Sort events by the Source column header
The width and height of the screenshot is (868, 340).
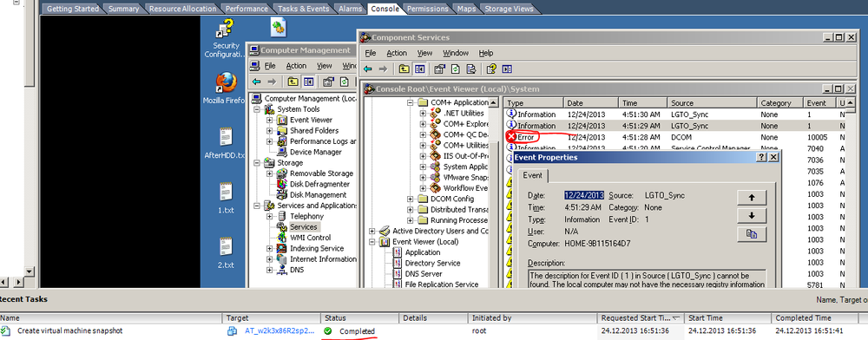(712, 103)
